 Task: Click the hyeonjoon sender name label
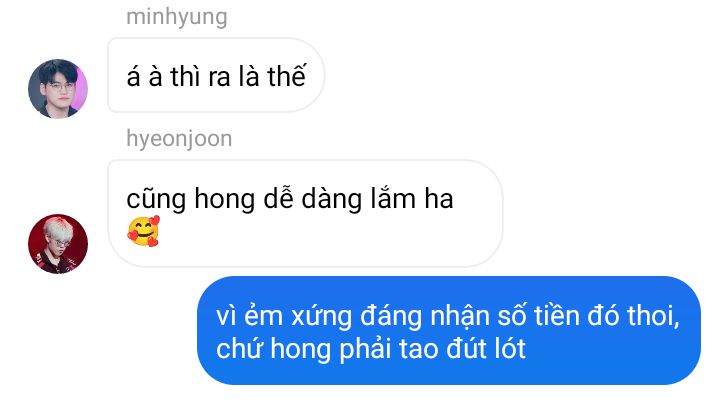179,139
